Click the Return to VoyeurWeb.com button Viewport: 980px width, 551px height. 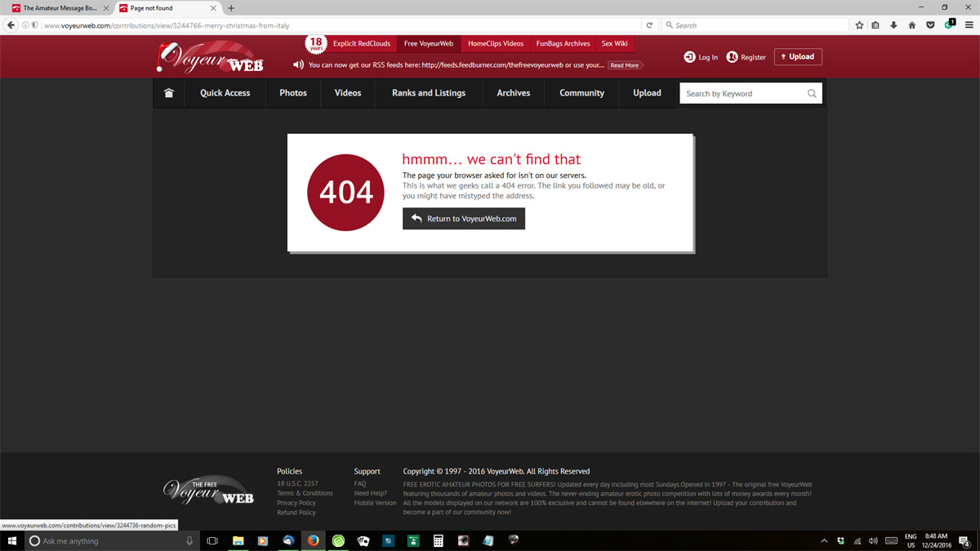(464, 219)
